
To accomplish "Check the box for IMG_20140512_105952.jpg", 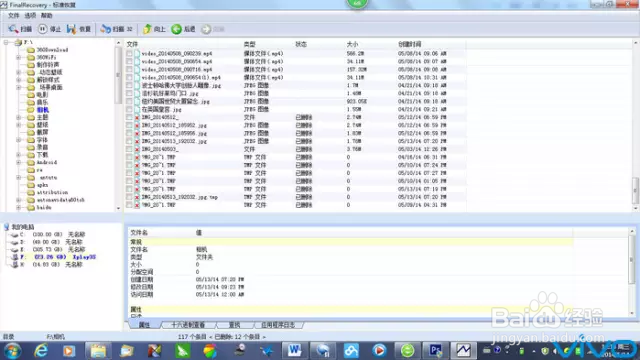I will point(129,125).
